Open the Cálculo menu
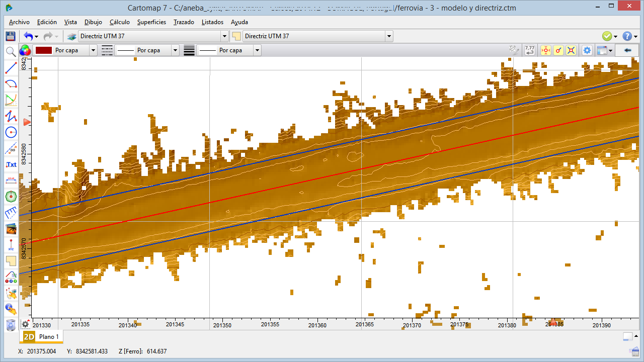644x362 pixels. [120, 22]
